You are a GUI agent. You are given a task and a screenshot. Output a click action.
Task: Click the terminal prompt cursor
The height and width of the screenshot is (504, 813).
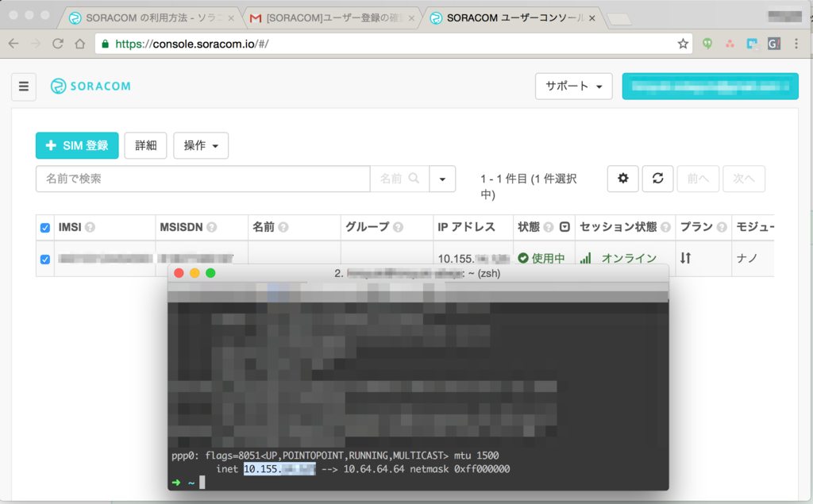tap(202, 483)
